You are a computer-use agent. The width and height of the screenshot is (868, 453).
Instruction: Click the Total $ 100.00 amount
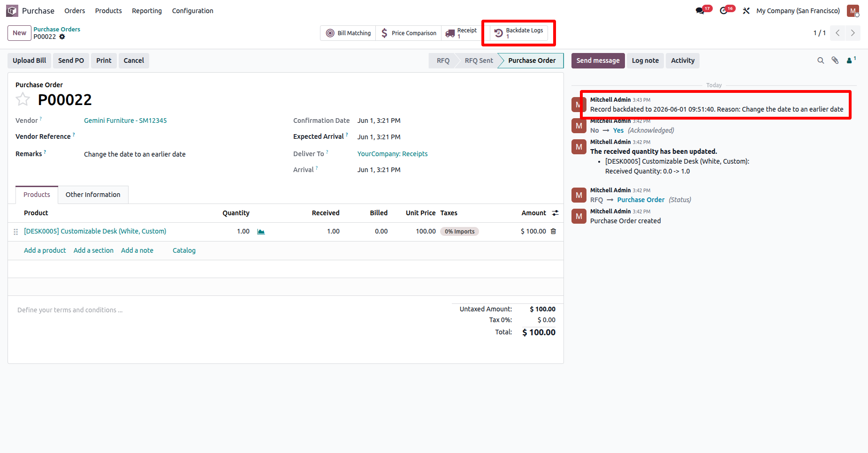539,332
